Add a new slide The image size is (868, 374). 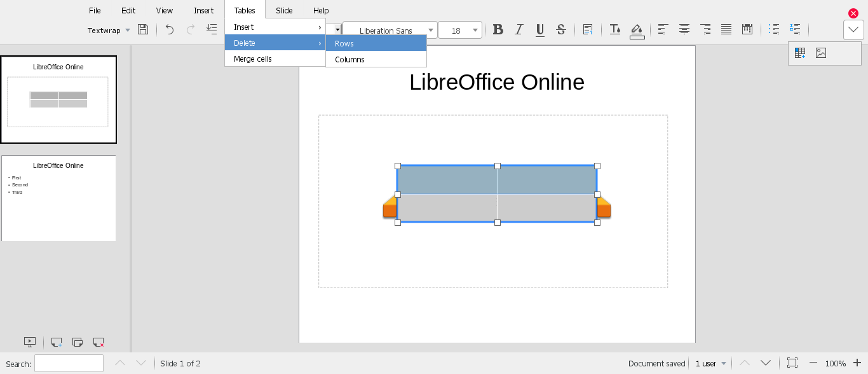point(56,342)
